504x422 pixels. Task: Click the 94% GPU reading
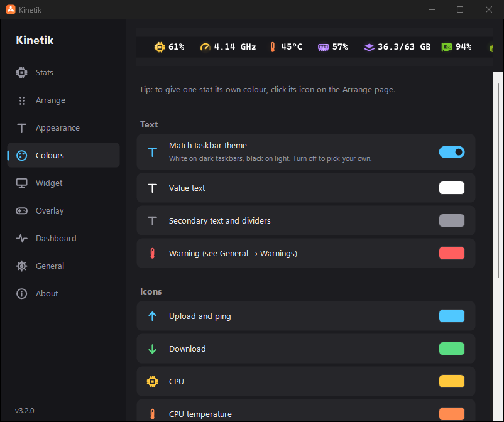click(464, 47)
